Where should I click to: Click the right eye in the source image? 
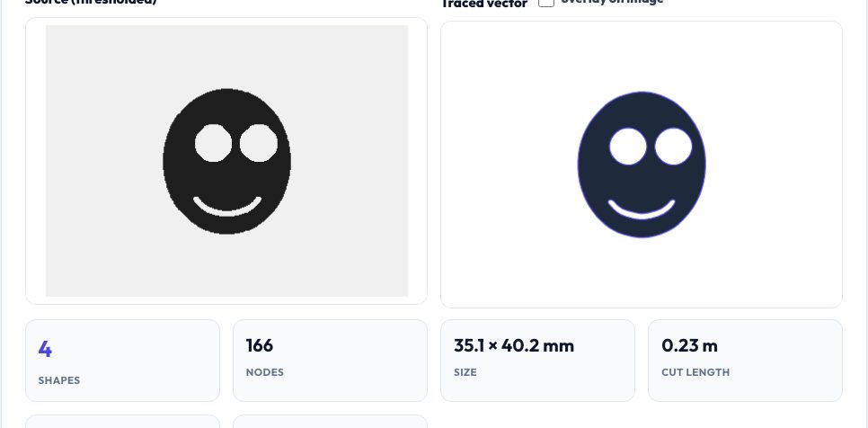coord(259,143)
